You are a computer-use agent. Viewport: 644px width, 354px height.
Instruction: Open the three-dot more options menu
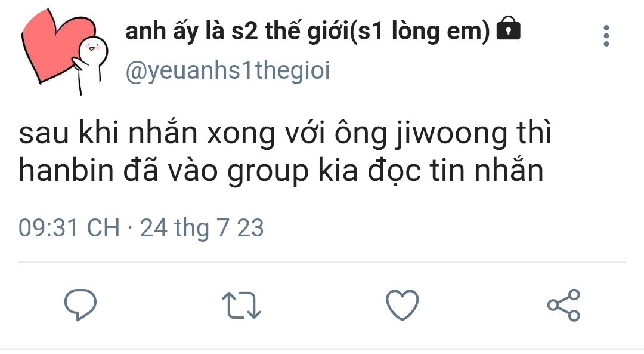(606, 36)
